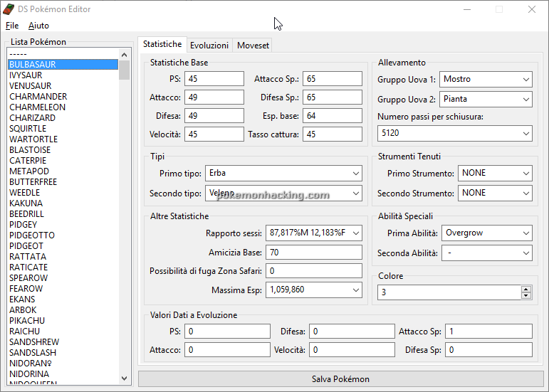Select BULBASAUR in the Pokémon list

pos(63,65)
